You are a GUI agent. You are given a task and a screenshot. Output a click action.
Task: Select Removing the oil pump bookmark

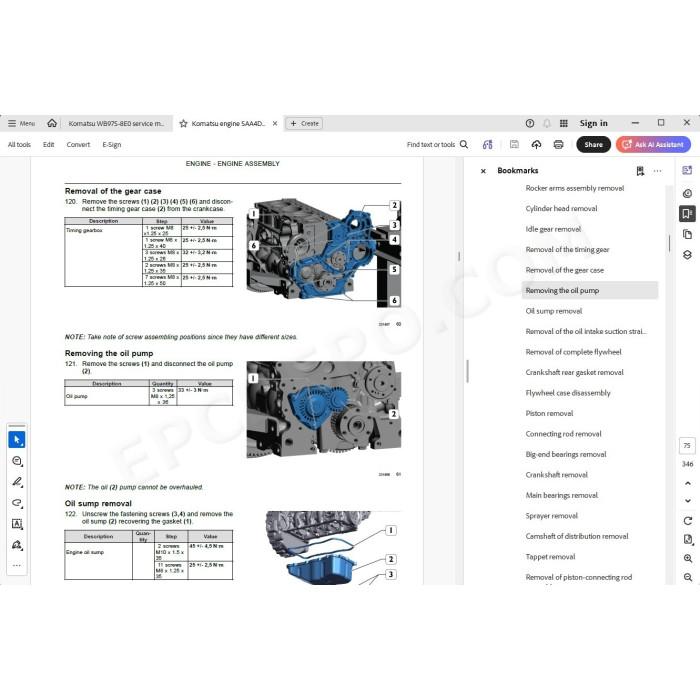pos(589,290)
